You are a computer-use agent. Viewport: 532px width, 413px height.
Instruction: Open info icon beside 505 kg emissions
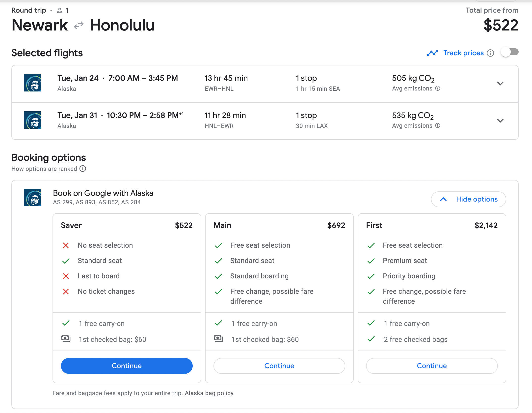(x=438, y=88)
